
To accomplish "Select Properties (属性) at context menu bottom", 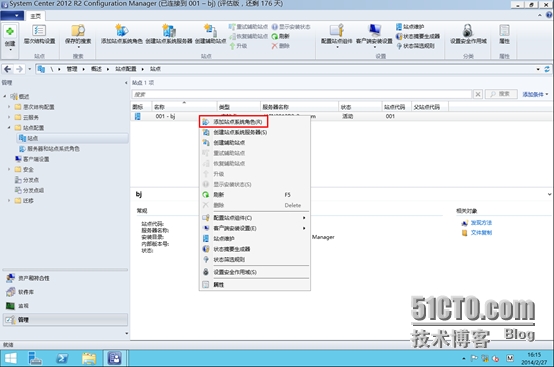I will tap(255, 285).
